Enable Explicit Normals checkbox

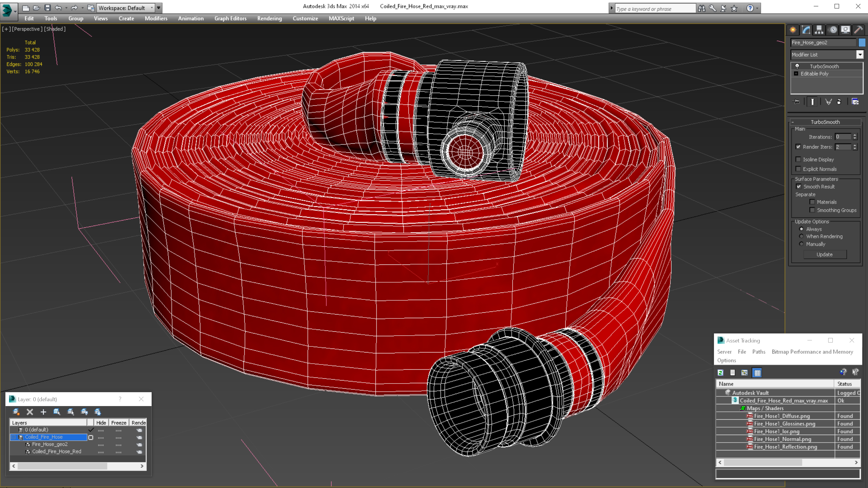click(798, 169)
